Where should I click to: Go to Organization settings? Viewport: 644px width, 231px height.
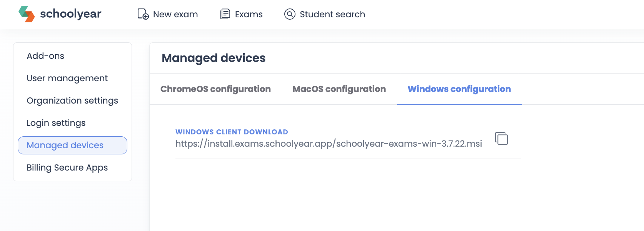pos(72,100)
